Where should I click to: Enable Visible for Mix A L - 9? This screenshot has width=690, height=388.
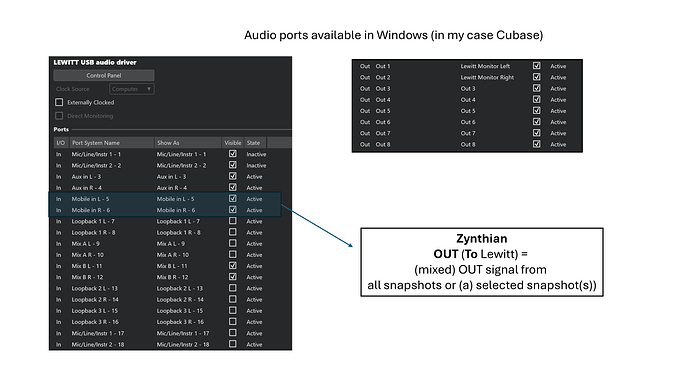(x=232, y=243)
